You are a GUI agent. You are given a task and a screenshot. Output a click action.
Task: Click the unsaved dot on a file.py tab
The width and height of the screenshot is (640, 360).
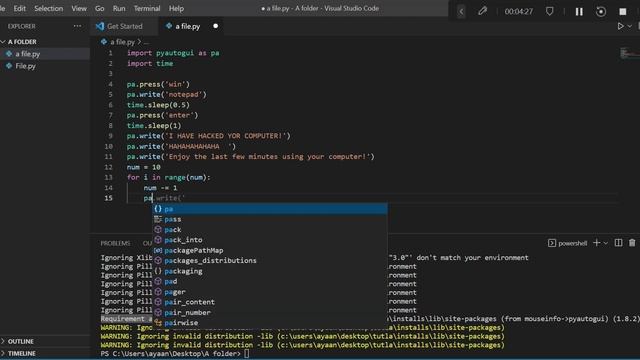[216, 26]
